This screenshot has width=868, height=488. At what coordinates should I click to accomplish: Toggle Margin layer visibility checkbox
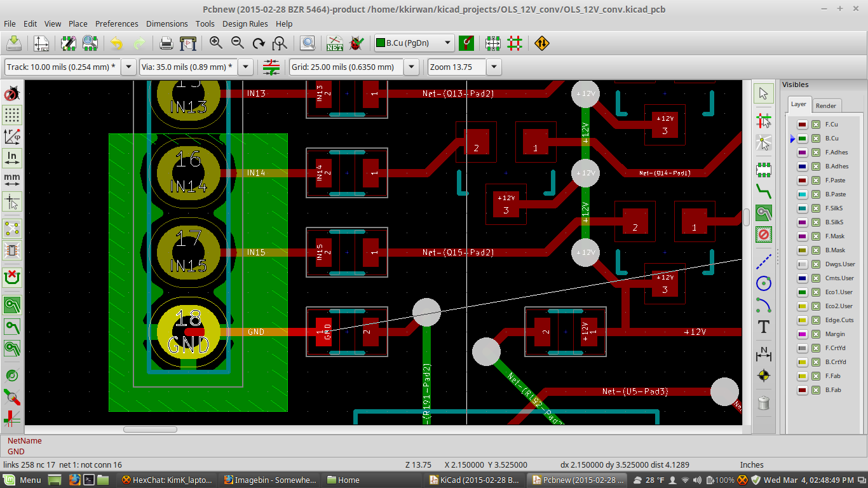pos(816,334)
